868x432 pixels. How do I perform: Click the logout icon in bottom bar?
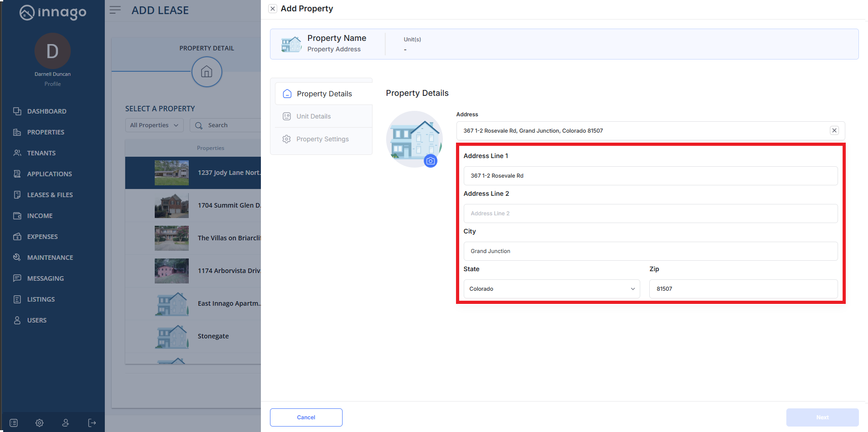(x=92, y=423)
